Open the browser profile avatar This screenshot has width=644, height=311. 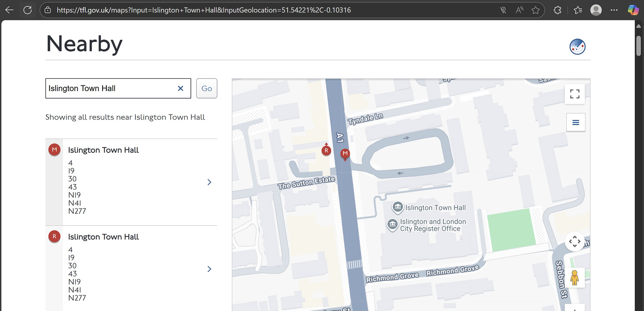click(x=596, y=10)
